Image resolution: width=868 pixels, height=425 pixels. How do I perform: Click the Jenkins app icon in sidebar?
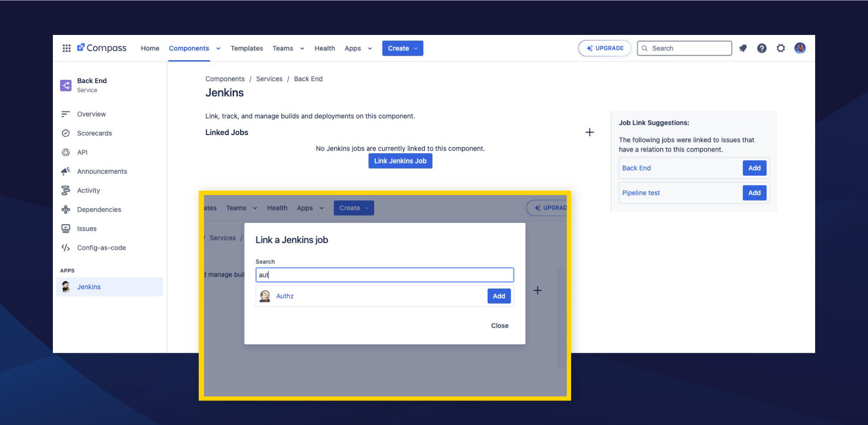pyautogui.click(x=66, y=287)
